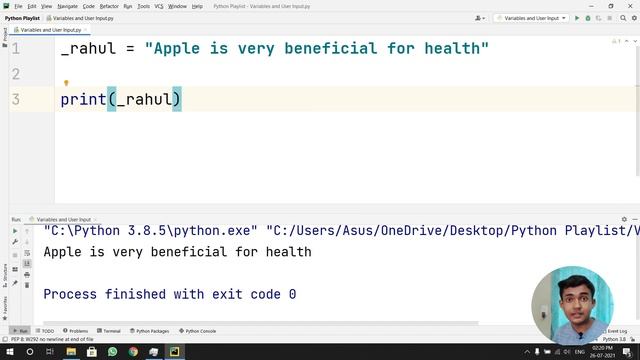Open the user account icon menu

coord(480,18)
